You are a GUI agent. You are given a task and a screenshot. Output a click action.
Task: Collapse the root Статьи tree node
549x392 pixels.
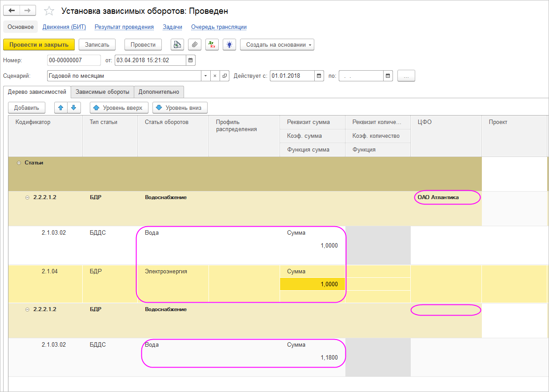[x=19, y=163]
